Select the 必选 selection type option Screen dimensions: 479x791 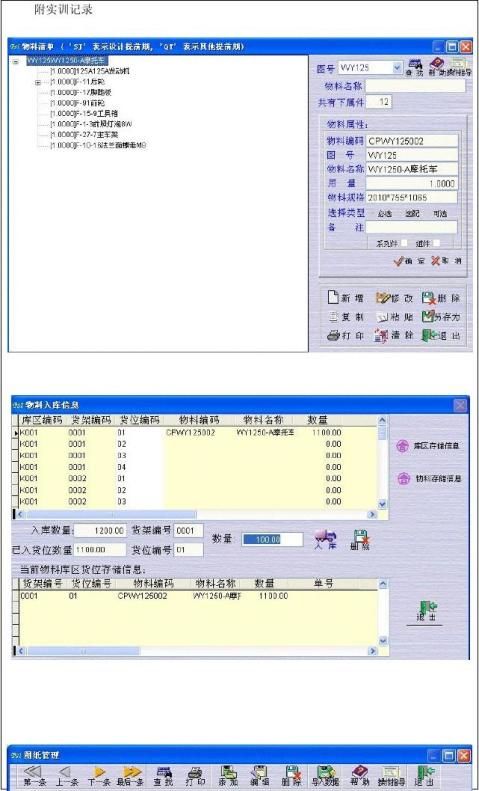click(385, 214)
